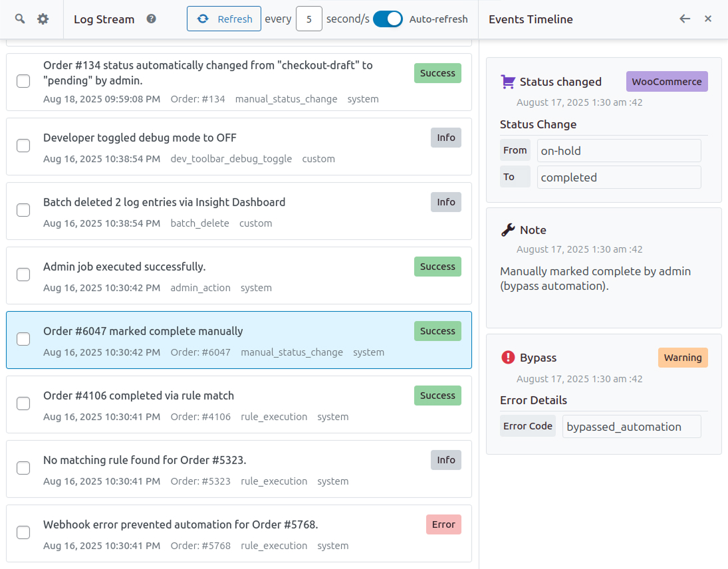Click the WooCommerce badge in timeline
728x569 pixels.
pyautogui.click(x=666, y=82)
